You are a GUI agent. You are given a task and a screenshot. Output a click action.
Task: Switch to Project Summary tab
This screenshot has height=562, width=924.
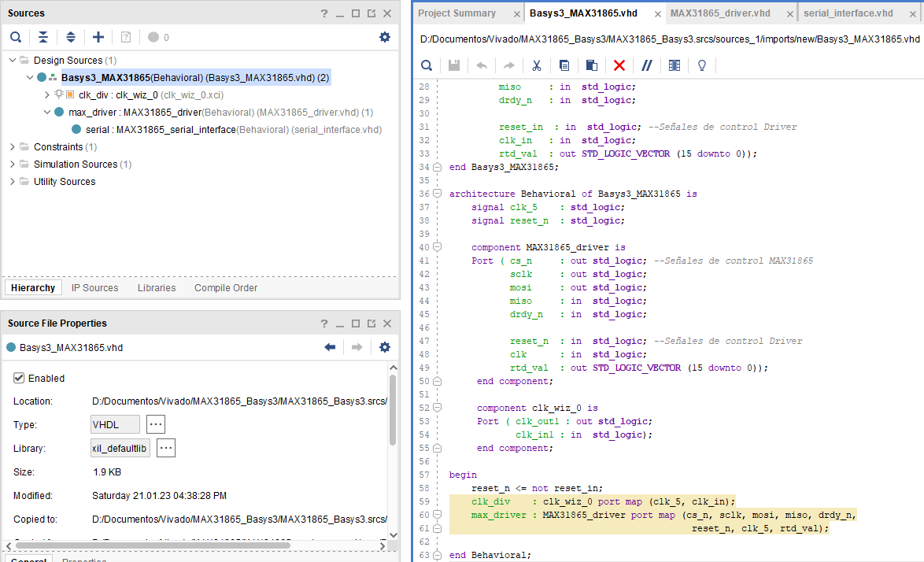pyautogui.click(x=456, y=13)
